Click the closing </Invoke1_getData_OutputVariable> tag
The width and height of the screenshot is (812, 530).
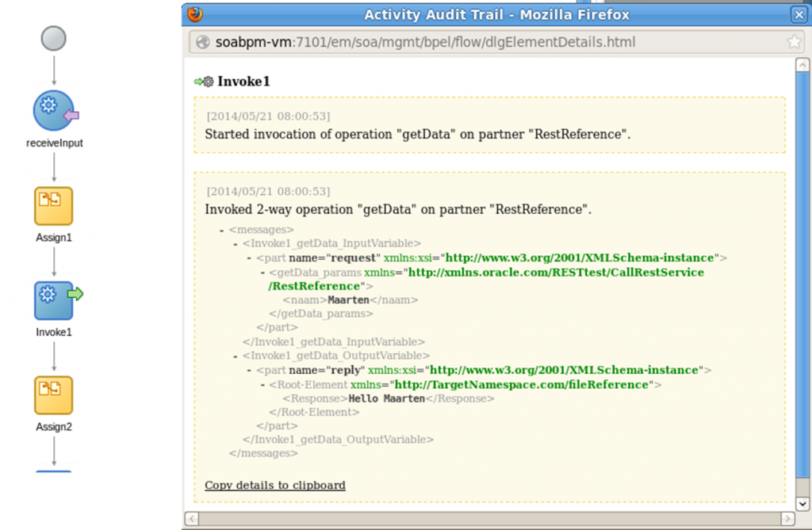[338, 440]
